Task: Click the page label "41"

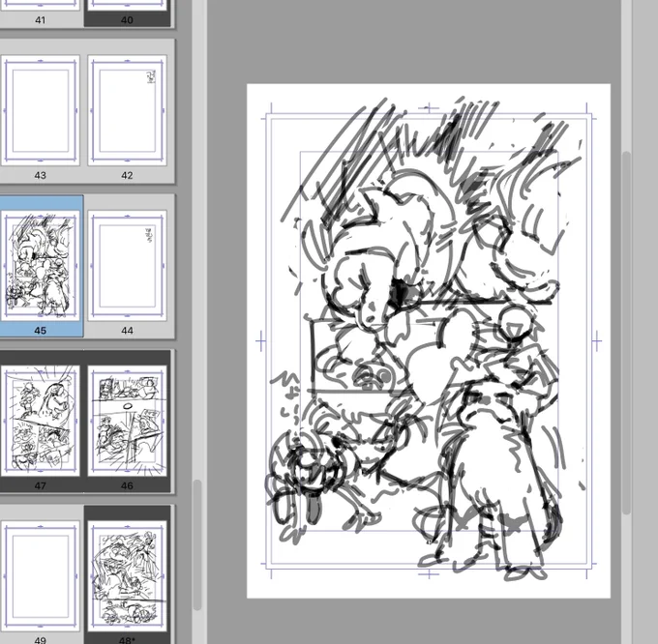Action: [41, 19]
